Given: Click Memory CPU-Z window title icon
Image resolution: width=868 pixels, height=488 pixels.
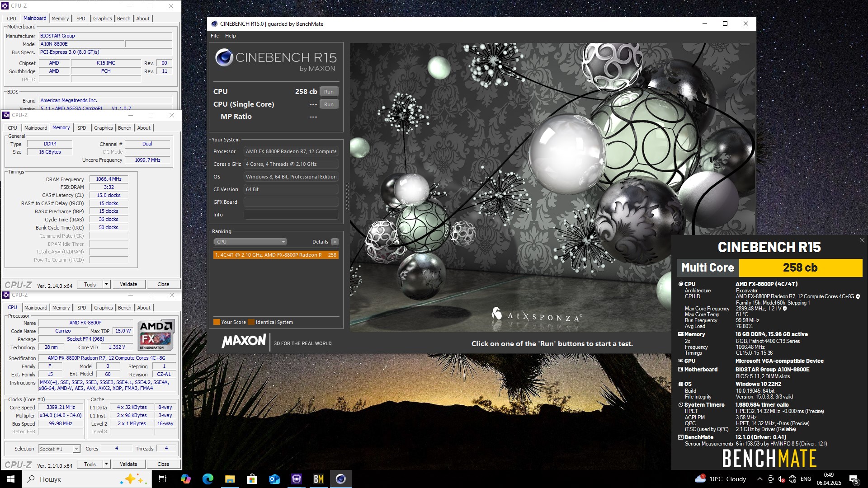Looking at the screenshot, I should [x=6, y=115].
